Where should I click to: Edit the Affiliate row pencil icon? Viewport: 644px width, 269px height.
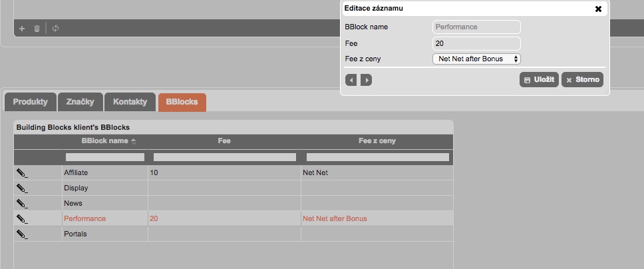tap(23, 172)
